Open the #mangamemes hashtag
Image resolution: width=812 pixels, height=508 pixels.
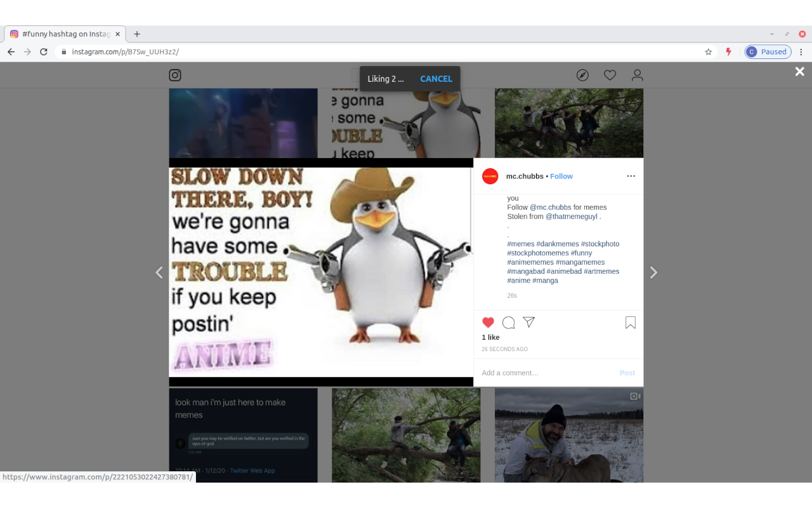coord(580,262)
